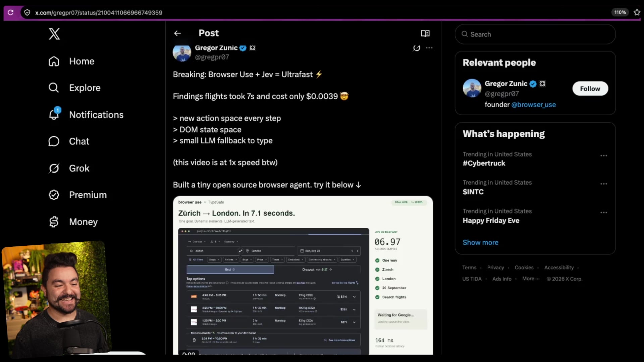
Task: Open Gregor Zunic avatar on post
Action: (x=182, y=53)
